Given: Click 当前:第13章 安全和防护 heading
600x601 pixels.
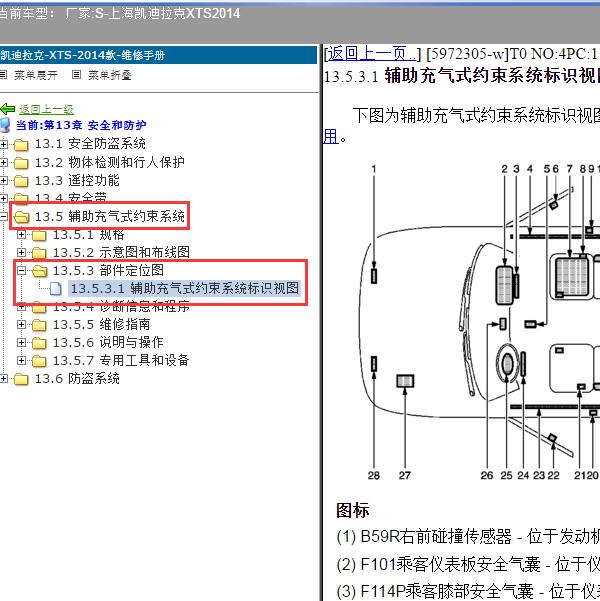Looking at the screenshot, I should coord(81,125).
